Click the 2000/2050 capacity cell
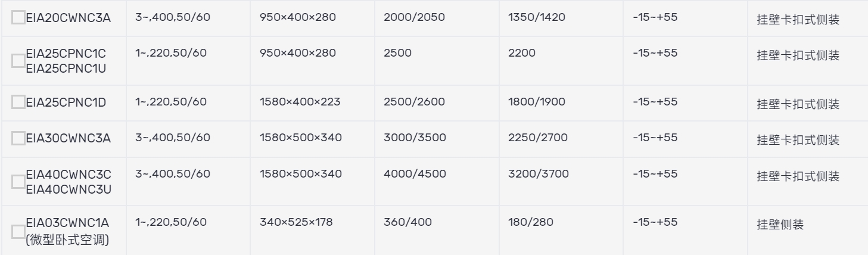This screenshot has height=255, width=868. tap(436, 18)
